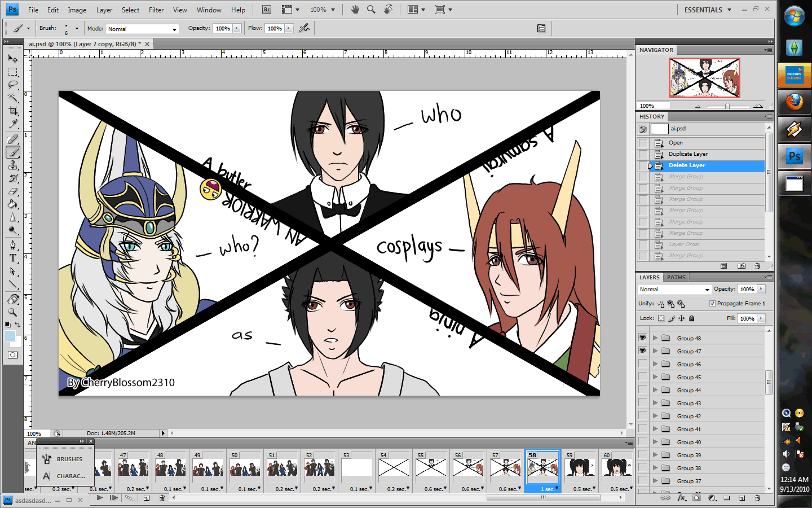The width and height of the screenshot is (812, 508).
Task: Hide the Group 48 layer
Action: (x=642, y=338)
